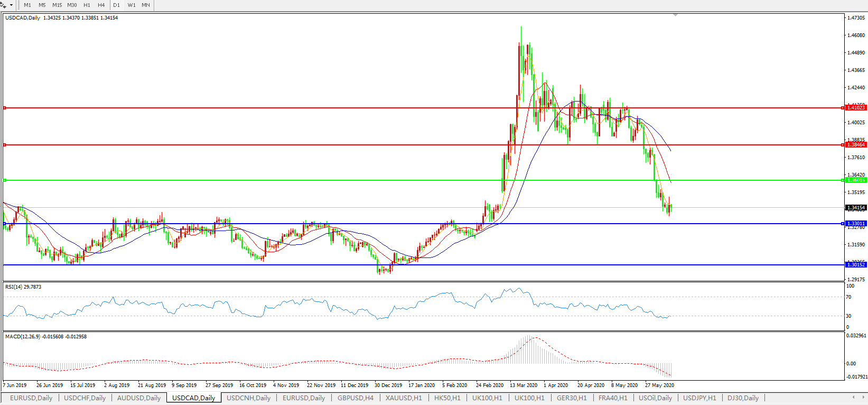Click the RSI(14) indicator label
Image resolution: width=868 pixels, height=405 pixels.
pyautogui.click(x=23, y=287)
